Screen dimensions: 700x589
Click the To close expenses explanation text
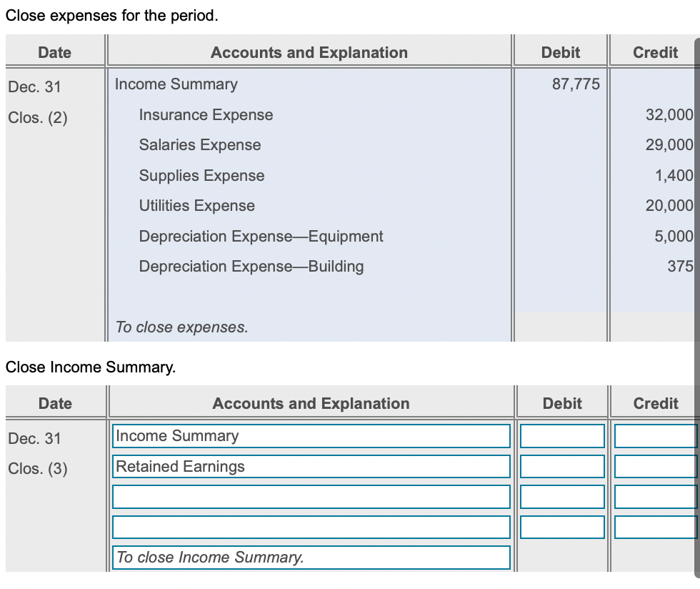(181, 327)
